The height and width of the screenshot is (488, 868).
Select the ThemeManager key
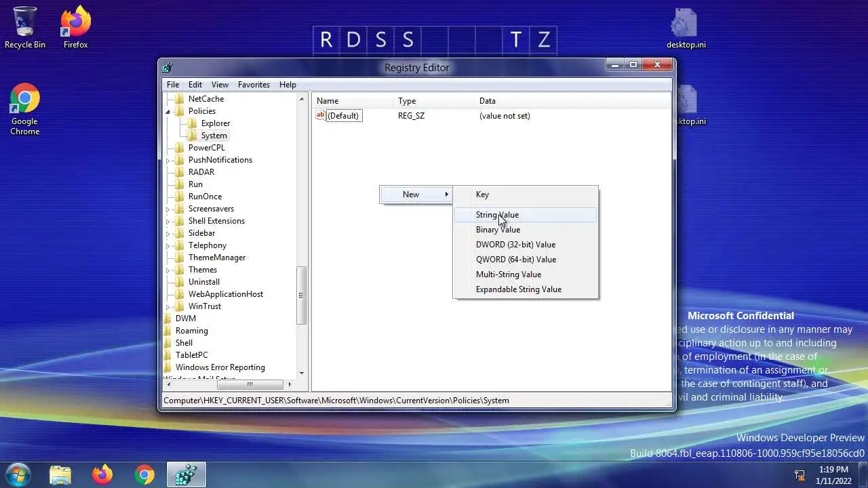click(x=217, y=258)
